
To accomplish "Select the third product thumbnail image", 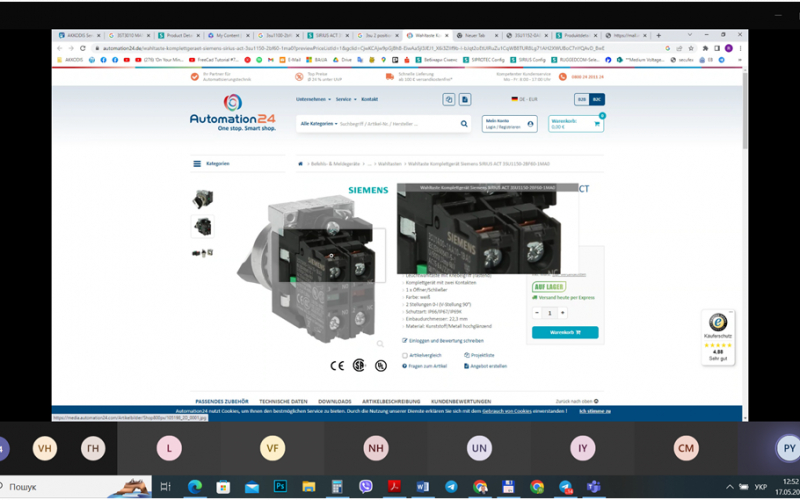I will pos(203,253).
